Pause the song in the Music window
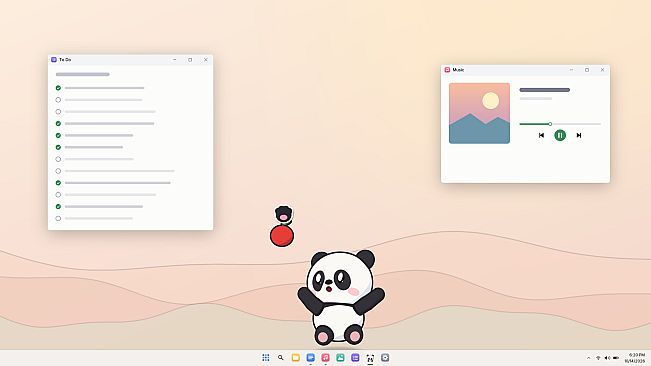 pyautogui.click(x=560, y=135)
